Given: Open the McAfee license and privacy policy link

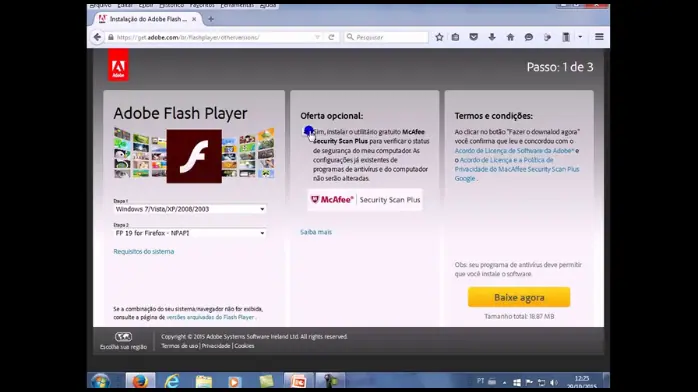Looking at the screenshot, I should tap(517, 169).
